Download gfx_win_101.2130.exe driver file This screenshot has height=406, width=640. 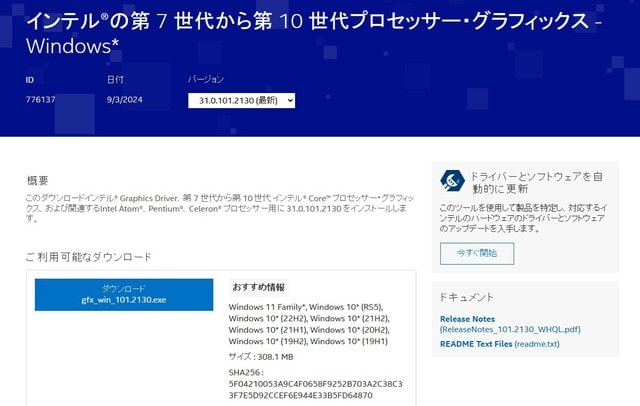point(124,295)
